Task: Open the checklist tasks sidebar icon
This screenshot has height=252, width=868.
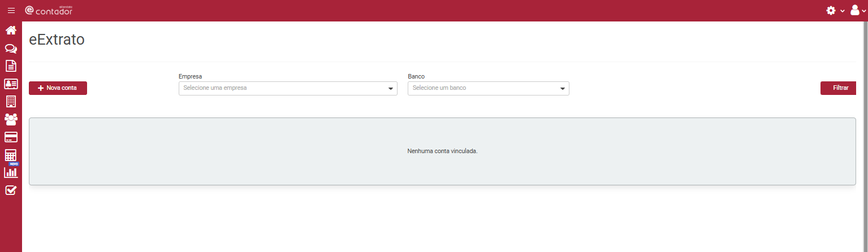Action: click(x=11, y=190)
